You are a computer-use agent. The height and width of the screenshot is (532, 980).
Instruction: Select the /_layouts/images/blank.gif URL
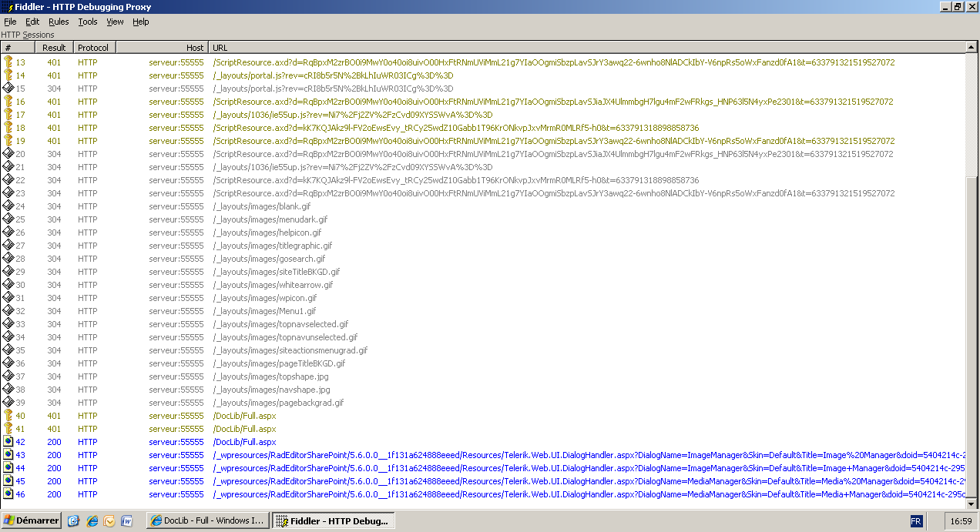coord(262,206)
